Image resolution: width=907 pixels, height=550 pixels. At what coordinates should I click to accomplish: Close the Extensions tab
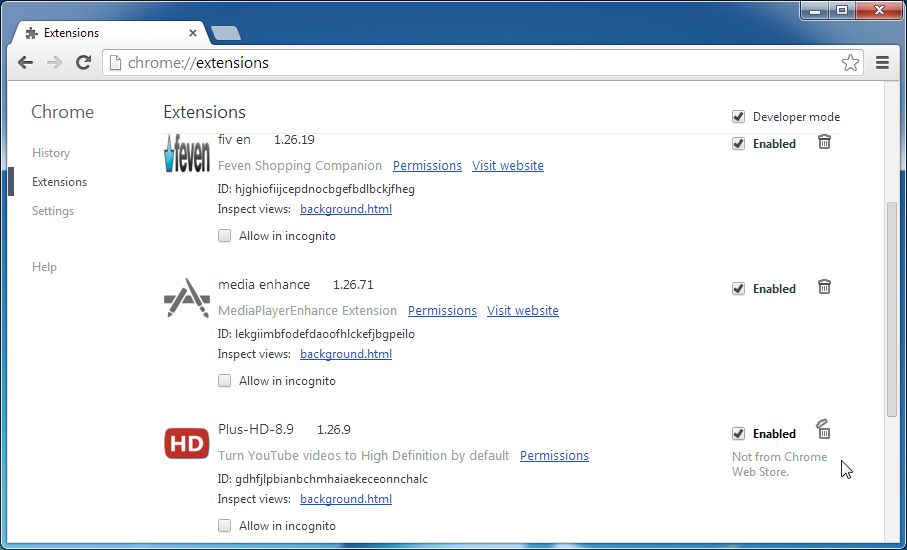point(193,33)
